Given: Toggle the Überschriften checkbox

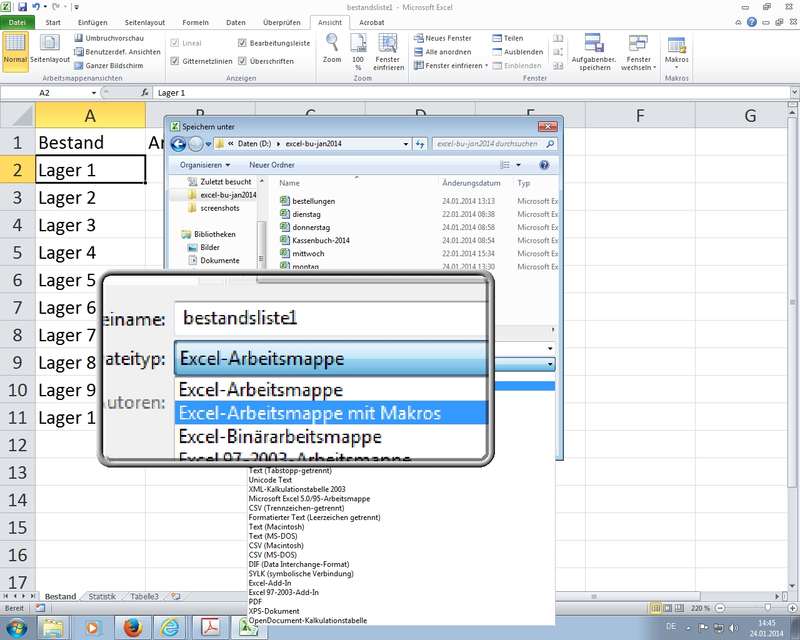Looking at the screenshot, I should (x=243, y=61).
